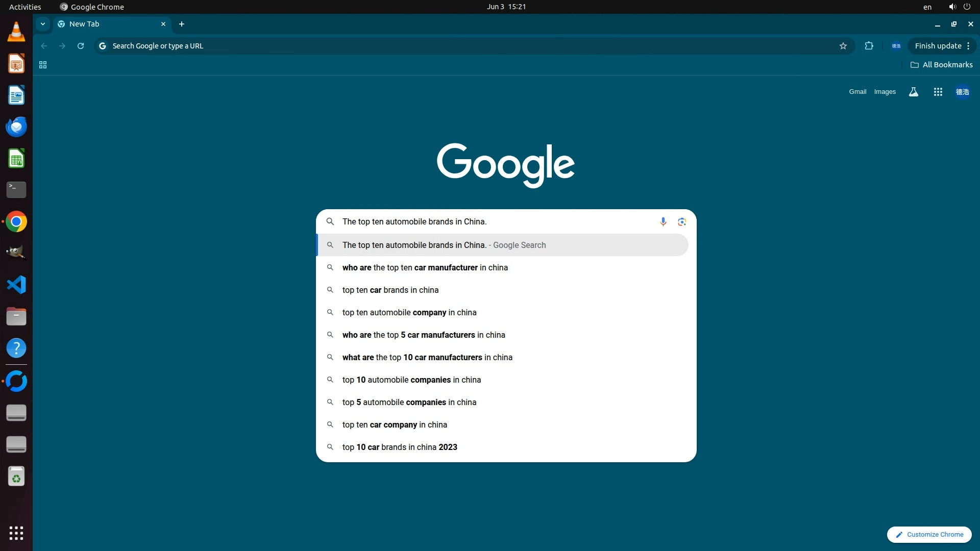Open a new tab with plus button
This screenshot has height=551, width=980.
(182, 24)
